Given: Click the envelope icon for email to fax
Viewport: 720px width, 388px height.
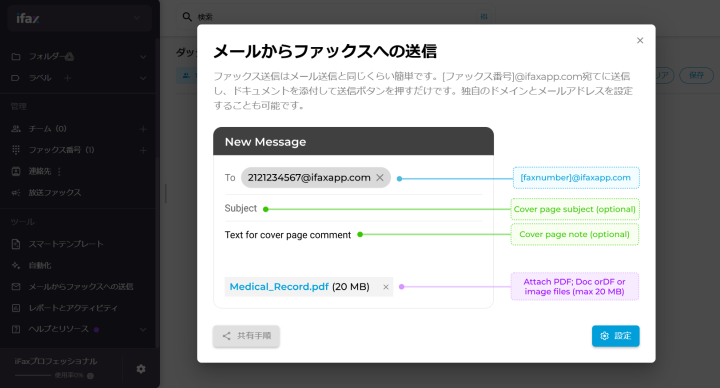Looking at the screenshot, I should [x=16, y=287].
